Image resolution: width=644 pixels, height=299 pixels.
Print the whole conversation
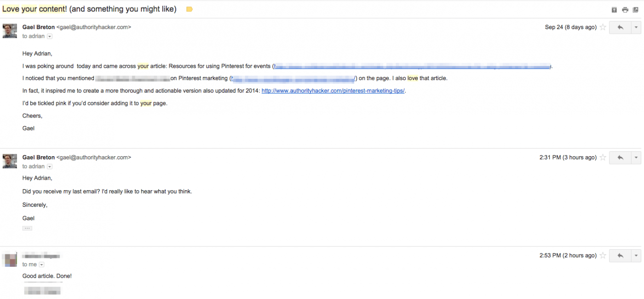point(625,10)
